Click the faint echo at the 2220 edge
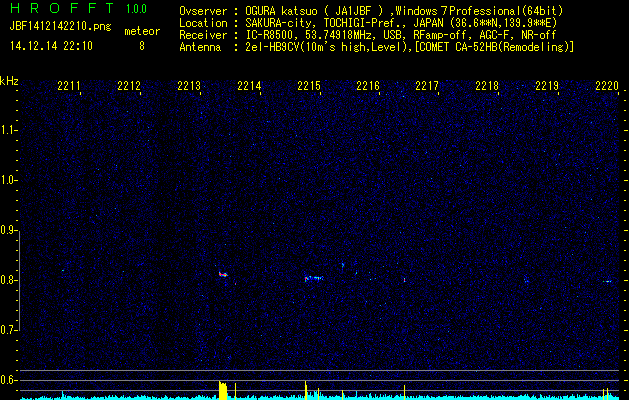 (x=607, y=281)
